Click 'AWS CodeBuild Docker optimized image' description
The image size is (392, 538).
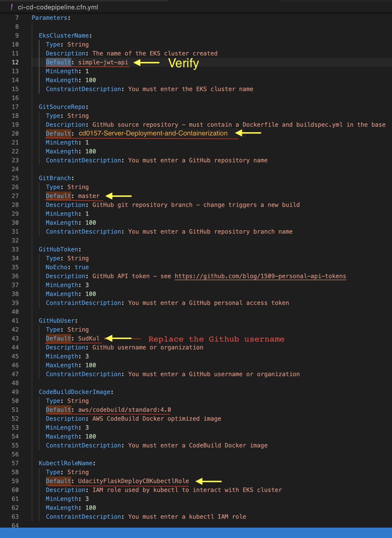(x=157, y=419)
